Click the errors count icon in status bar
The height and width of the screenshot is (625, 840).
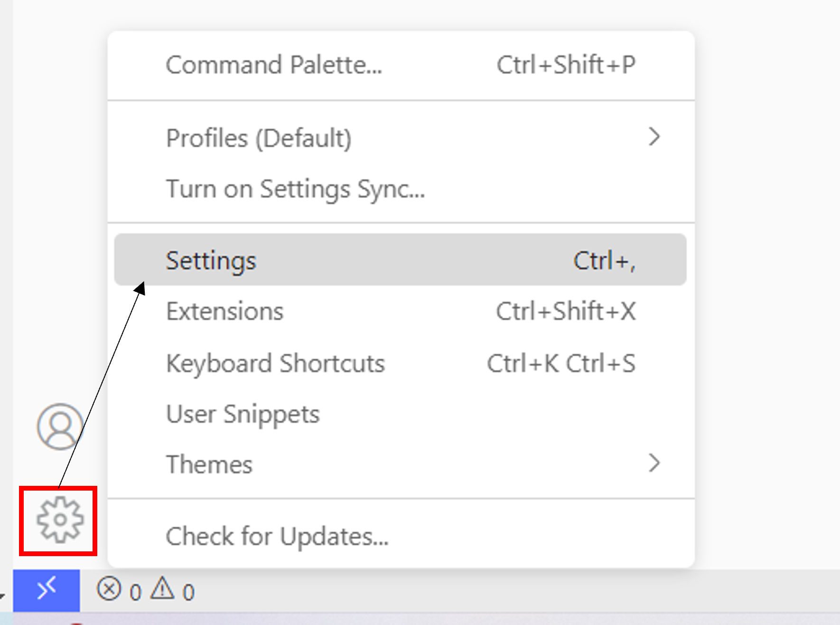pyautogui.click(x=109, y=589)
